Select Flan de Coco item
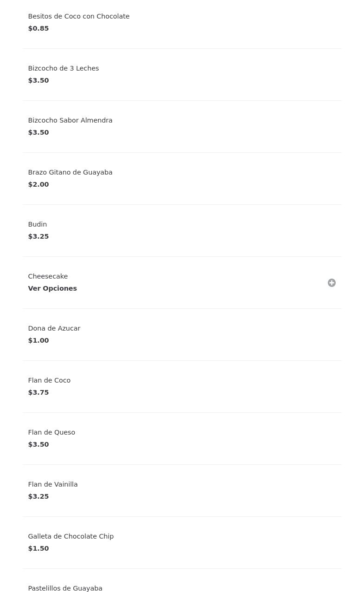364x592 pixels. coord(182,386)
